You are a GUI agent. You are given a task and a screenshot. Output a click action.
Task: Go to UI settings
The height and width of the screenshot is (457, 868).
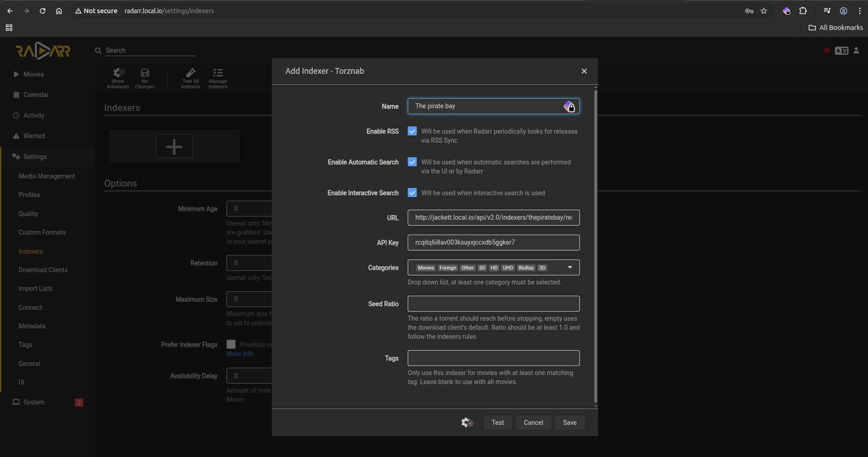(21, 382)
